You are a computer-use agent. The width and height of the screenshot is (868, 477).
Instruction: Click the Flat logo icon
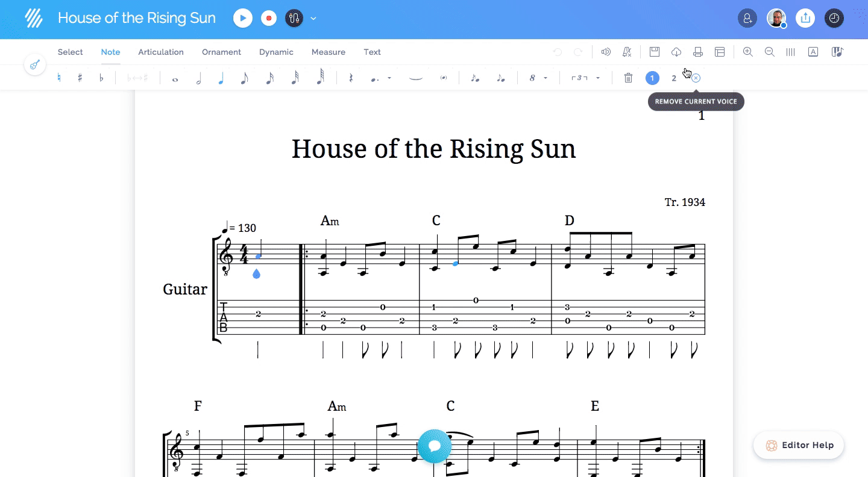pyautogui.click(x=34, y=18)
